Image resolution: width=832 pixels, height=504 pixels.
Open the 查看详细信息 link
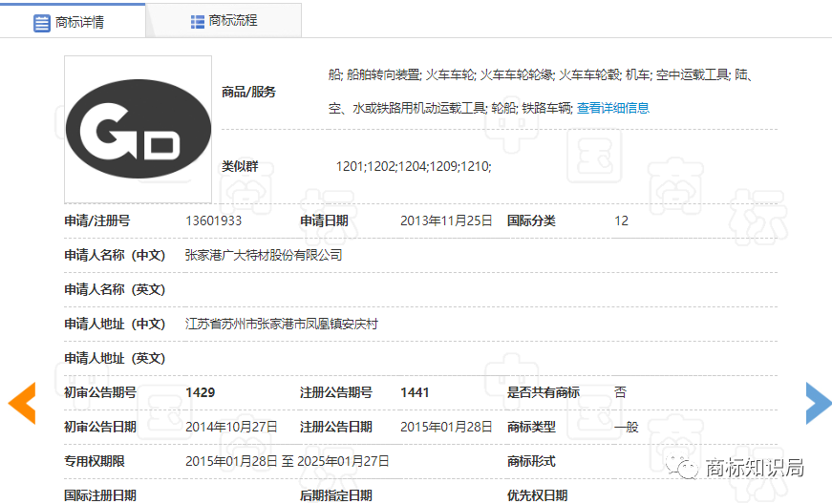612,108
